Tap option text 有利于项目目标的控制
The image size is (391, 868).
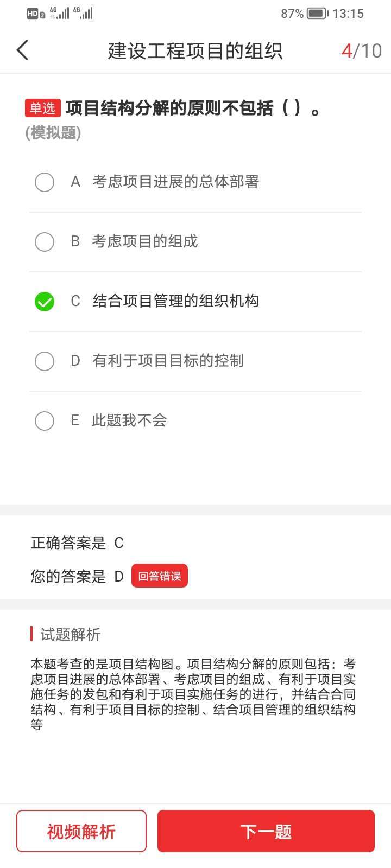pyautogui.click(x=168, y=361)
